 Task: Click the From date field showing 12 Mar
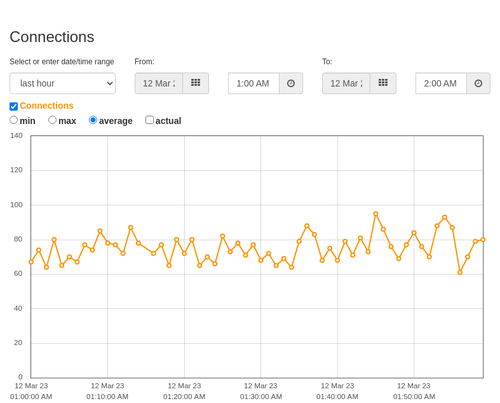click(x=159, y=83)
